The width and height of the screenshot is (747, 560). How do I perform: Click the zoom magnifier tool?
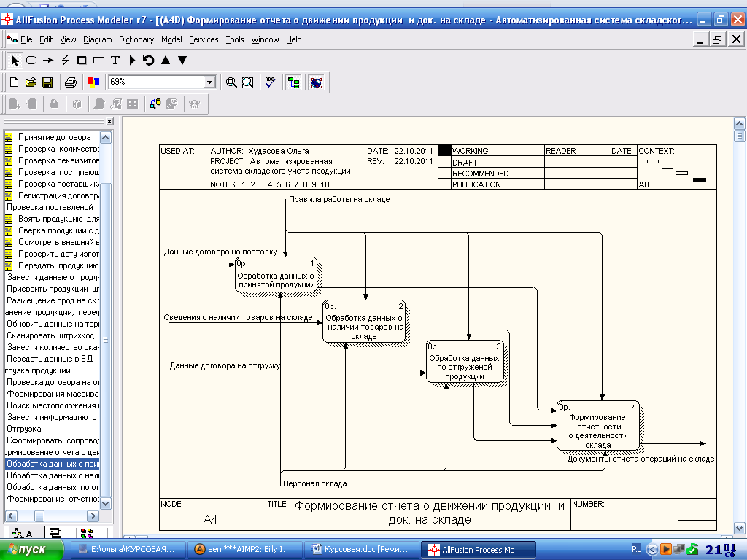click(x=231, y=82)
